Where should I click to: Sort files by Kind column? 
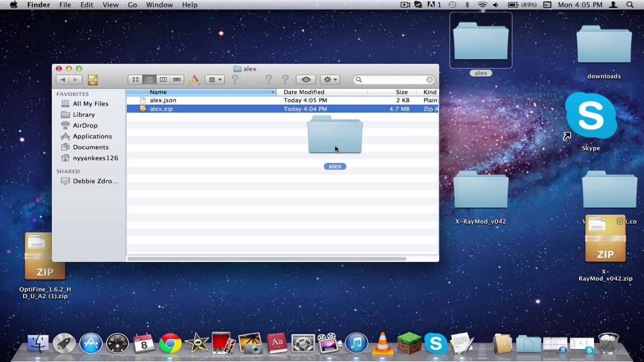click(x=428, y=92)
